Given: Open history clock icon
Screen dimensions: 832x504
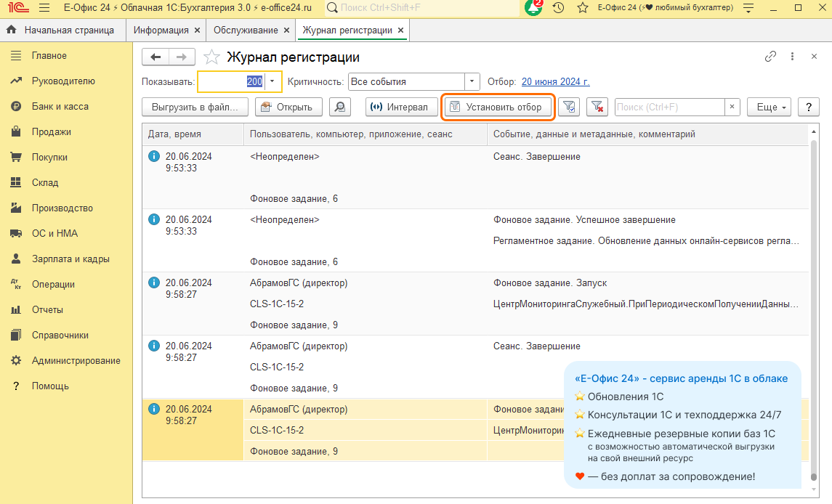Looking at the screenshot, I should [558, 7].
